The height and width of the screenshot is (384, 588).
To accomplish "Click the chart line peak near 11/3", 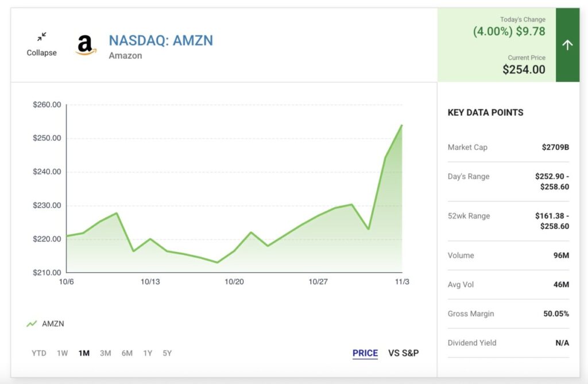I will [401, 126].
